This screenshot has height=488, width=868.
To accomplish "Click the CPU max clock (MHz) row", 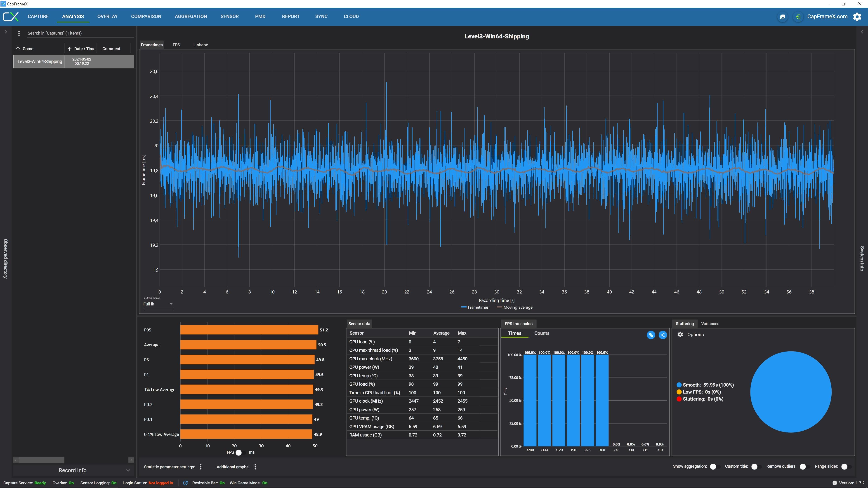I will tap(422, 359).
